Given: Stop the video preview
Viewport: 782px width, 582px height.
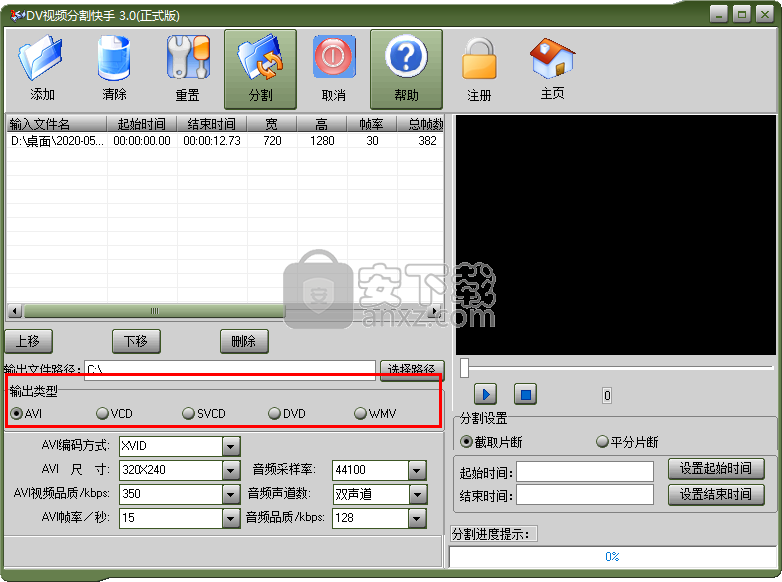Looking at the screenshot, I should click(x=525, y=394).
